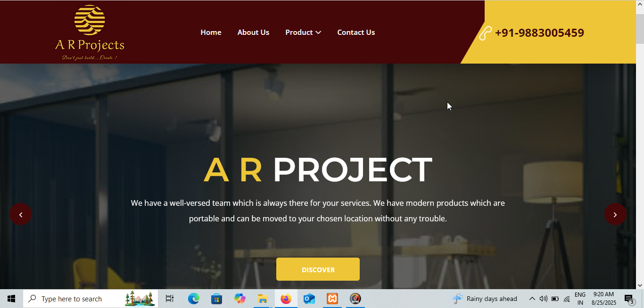The image size is (644, 308).
Task: Open the Home menu item
Action: (x=211, y=32)
